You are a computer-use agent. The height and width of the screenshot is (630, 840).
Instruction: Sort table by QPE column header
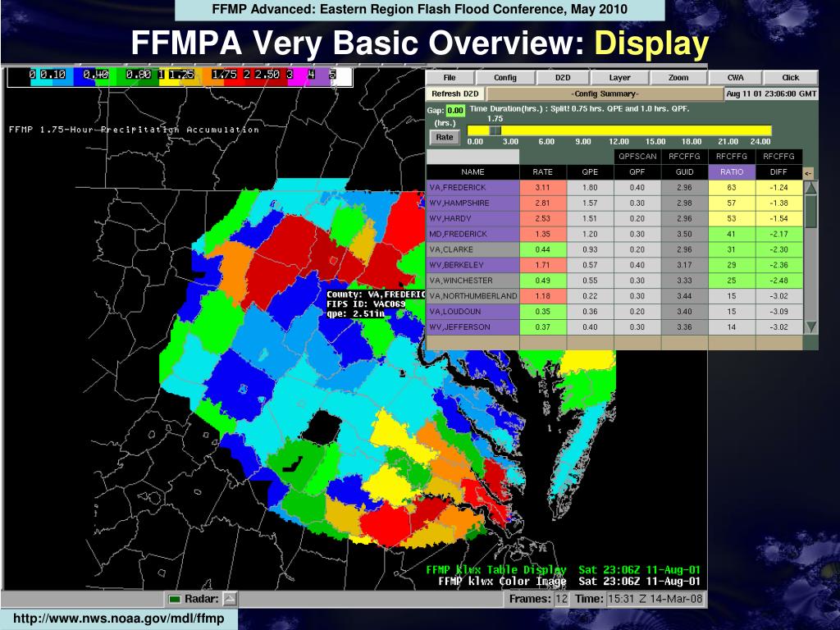tap(590, 172)
